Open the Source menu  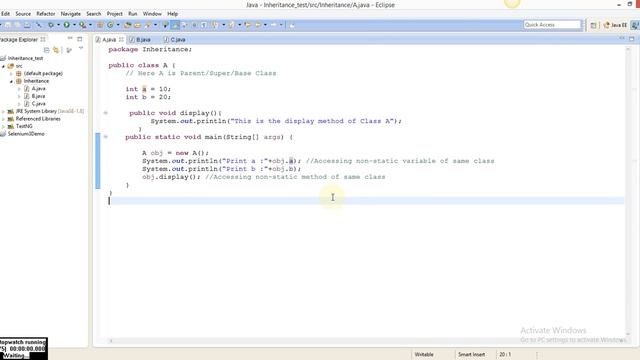click(x=23, y=13)
